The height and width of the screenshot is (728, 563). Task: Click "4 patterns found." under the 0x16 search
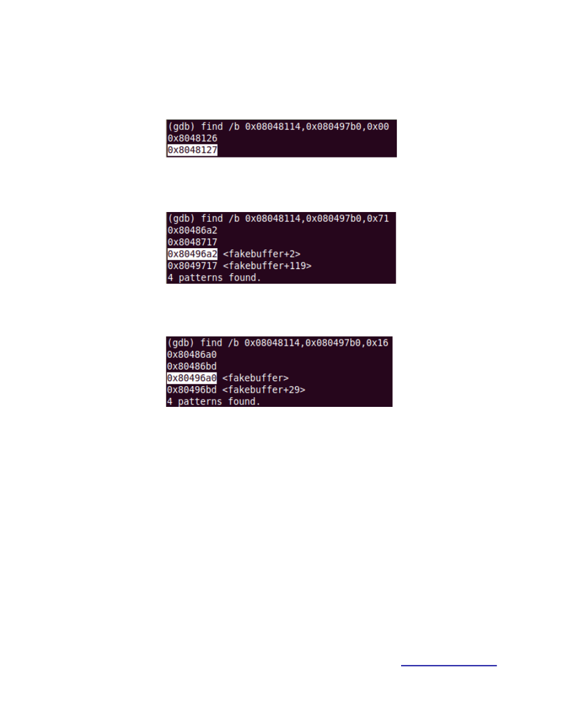[213, 401]
